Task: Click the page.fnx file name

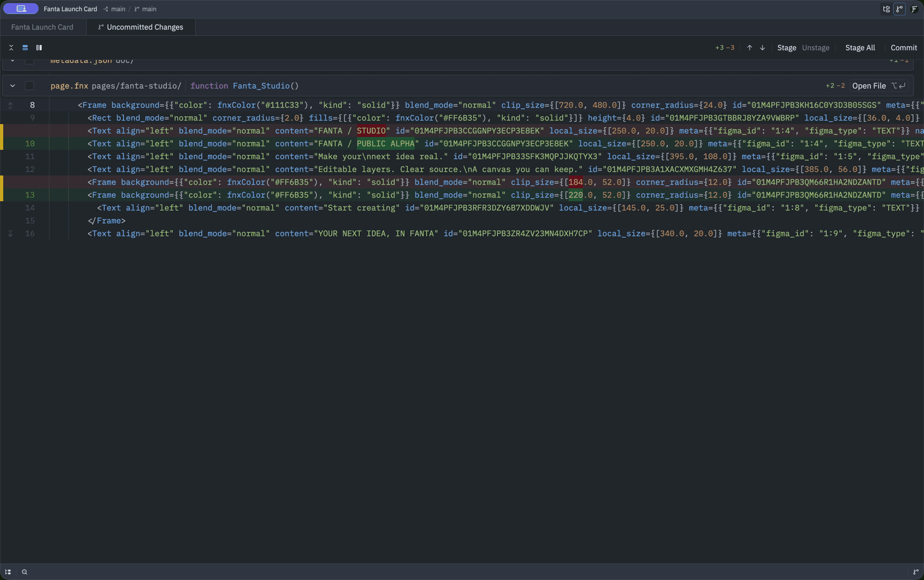Action: [x=70, y=86]
